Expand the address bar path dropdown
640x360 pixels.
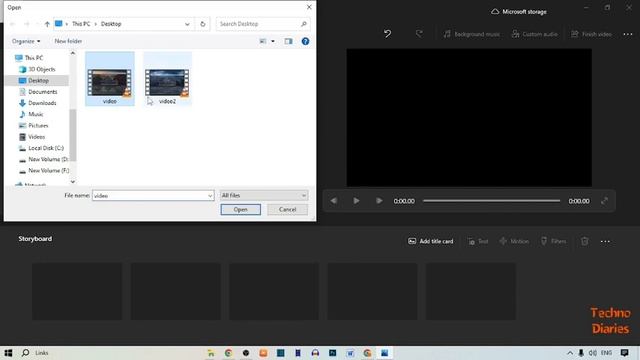pyautogui.click(x=187, y=24)
